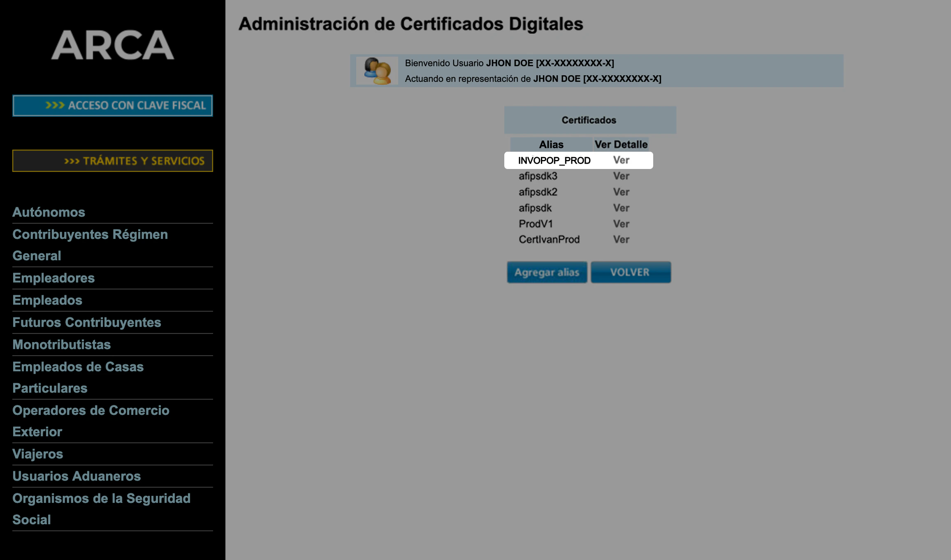Open Monotributistas in the sidebar
This screenshot has height=560, width=951.
[61, 345]
